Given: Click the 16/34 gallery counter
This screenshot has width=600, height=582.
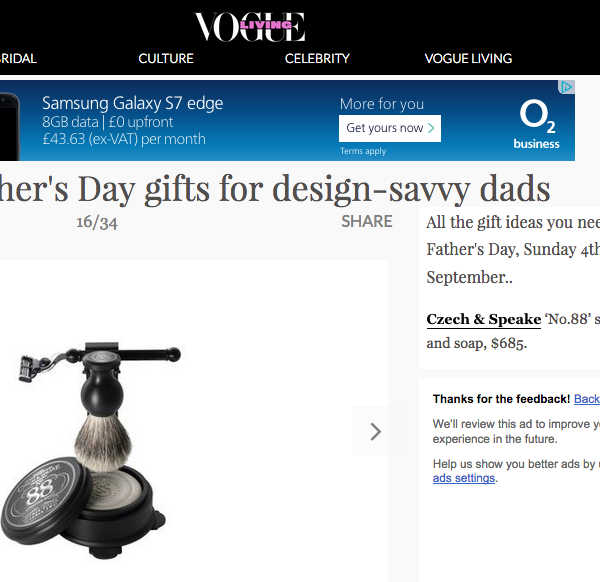Looking at the screenshot, I should (97, 221).
